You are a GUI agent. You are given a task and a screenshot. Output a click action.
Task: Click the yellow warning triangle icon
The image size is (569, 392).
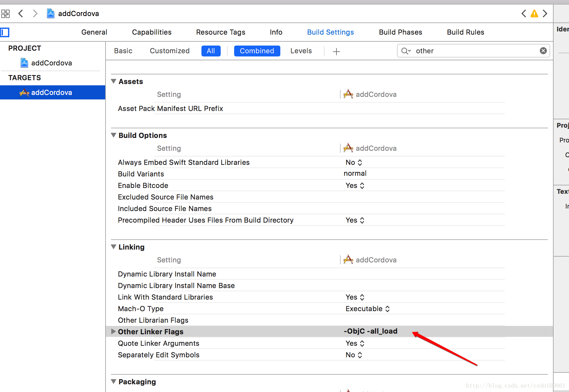534,13
